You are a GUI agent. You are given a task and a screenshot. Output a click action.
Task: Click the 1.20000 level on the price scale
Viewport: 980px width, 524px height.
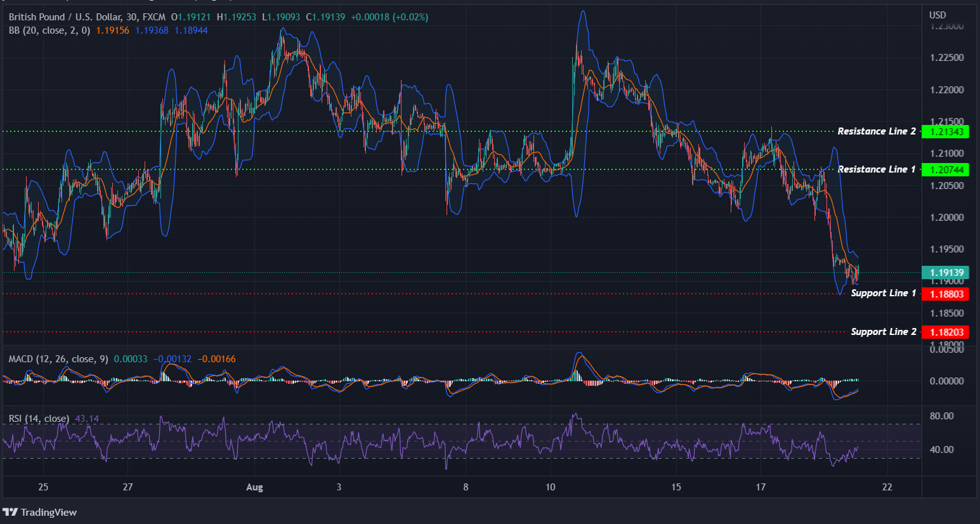pyautogui.click(x=946, y=217)
